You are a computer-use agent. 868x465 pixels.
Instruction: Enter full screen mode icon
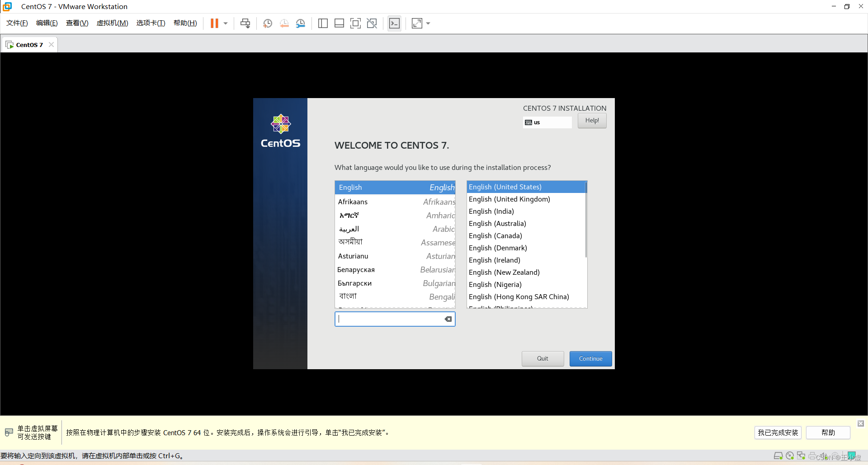click(355, 23)
